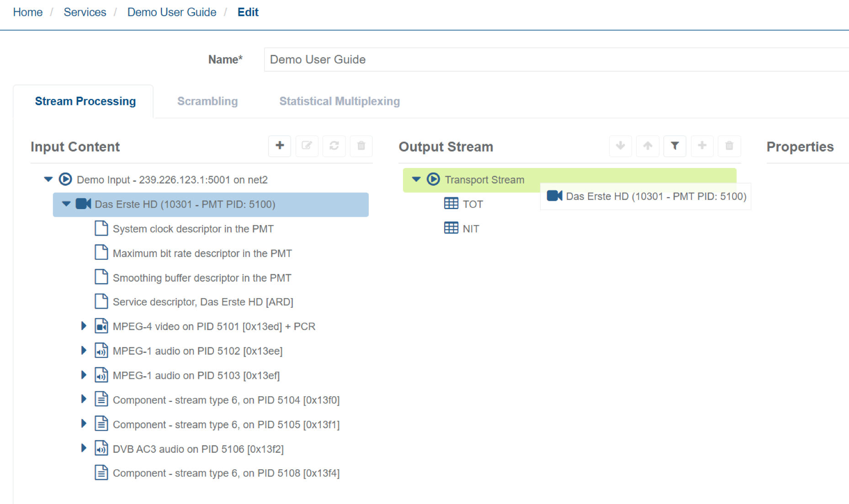
Task: Switch to the Scrambling tab
Action: [x=207, y=101]
